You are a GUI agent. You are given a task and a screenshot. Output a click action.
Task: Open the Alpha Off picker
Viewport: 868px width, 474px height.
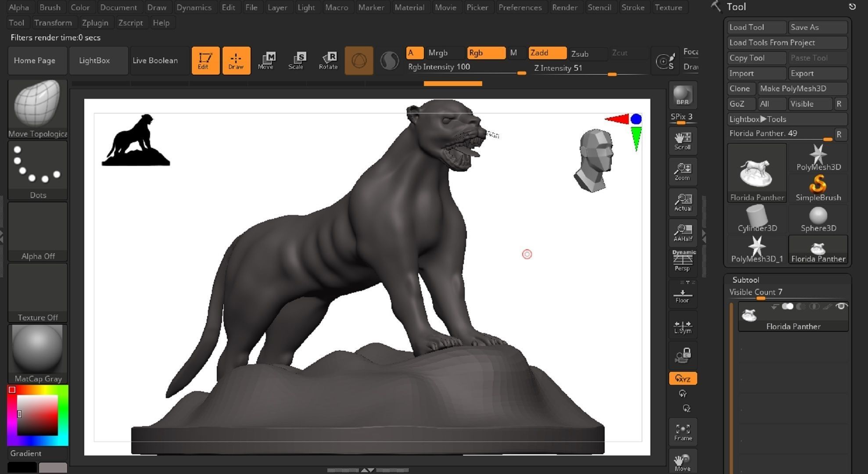coord(38,232)
